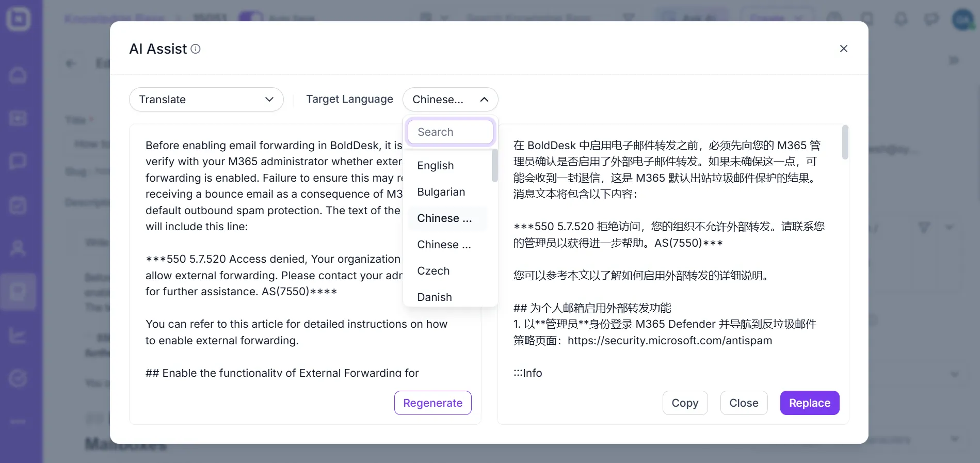Open the reports chart icon in sidebar
The image size is (980, 463).
coord(18,336)
